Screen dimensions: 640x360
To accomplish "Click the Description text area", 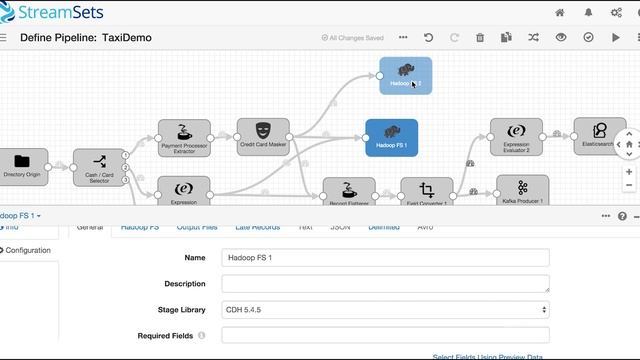I will click(385, 284).
